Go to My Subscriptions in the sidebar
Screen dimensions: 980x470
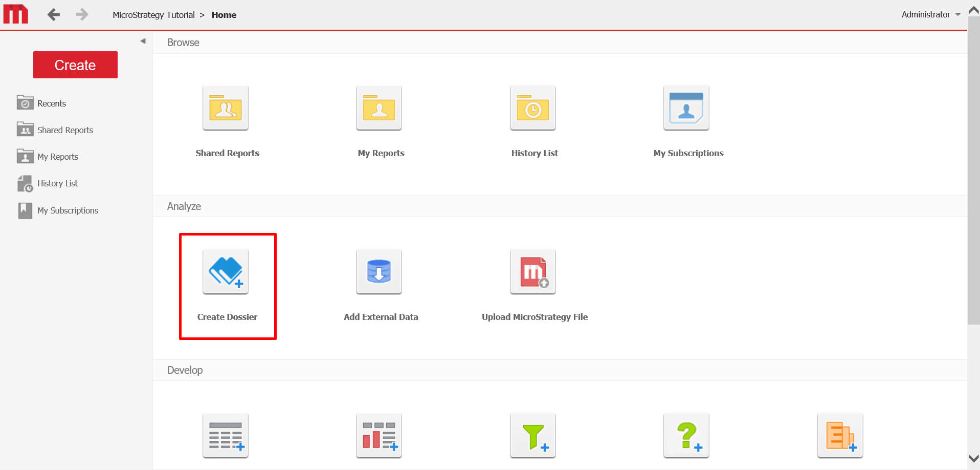[57, 210]
